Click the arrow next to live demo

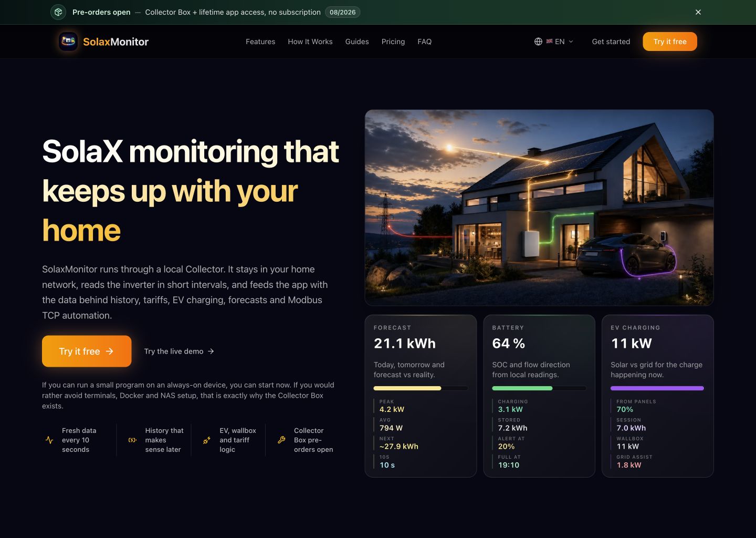click(211, 351)
